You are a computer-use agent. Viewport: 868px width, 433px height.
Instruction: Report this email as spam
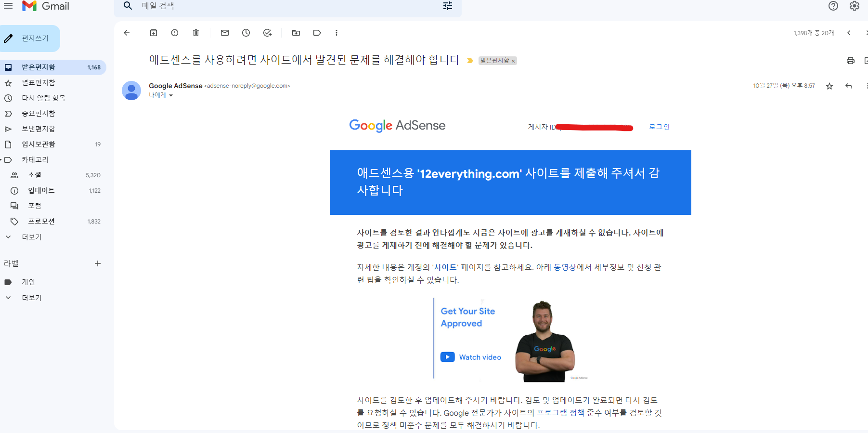[175, 33]
